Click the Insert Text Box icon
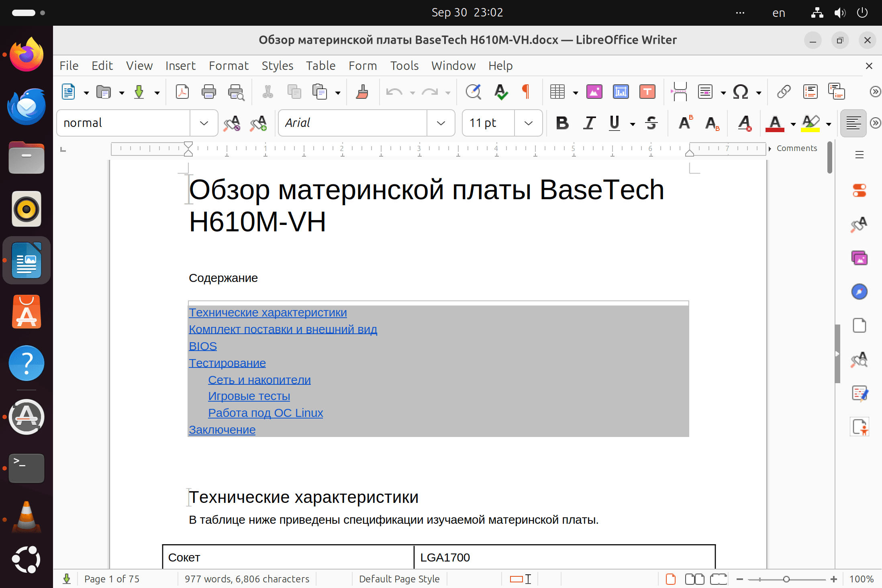 647,92
